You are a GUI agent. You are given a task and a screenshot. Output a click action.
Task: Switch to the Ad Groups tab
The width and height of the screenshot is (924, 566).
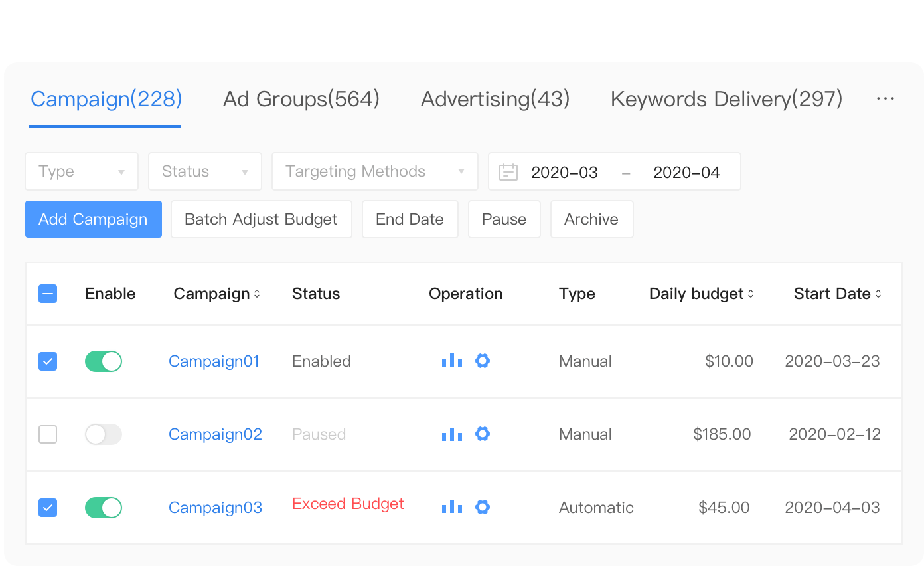coord(301,99)
